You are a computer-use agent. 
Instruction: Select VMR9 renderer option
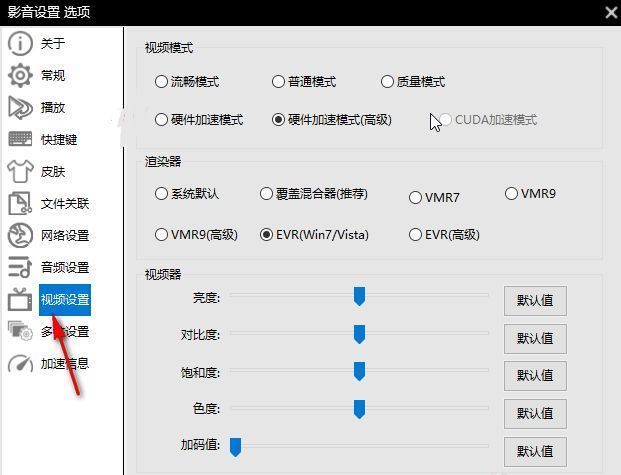pos(512,194)
